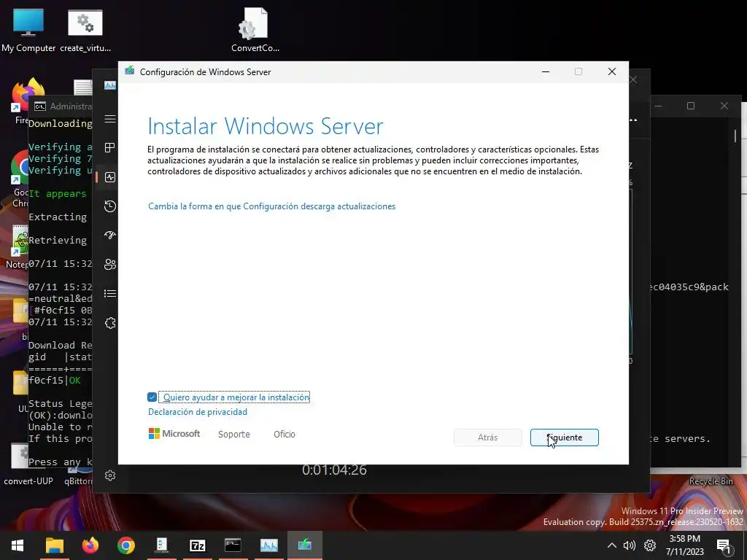Select Performance page icon in Task Manager

110,177
